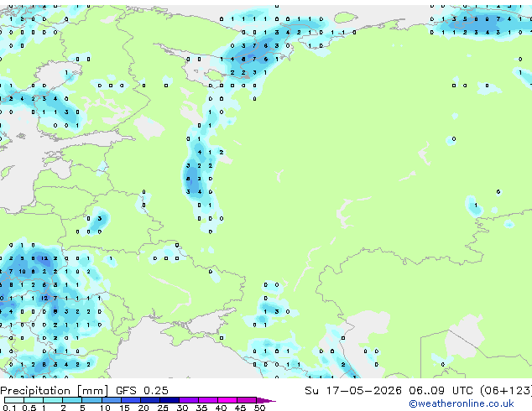
Task: Select the 2–5 mm legend color box
Action: point(72,400)
